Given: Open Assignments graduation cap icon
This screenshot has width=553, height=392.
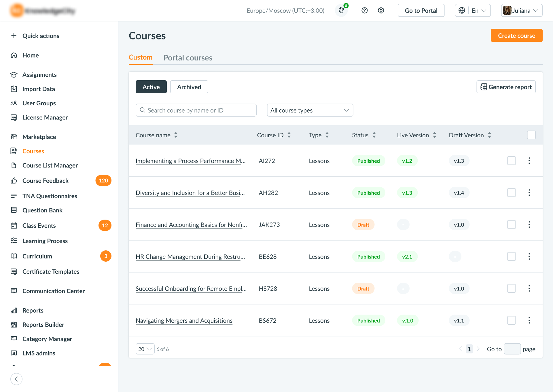Looking at the screenshot, I should coord(14,75).
